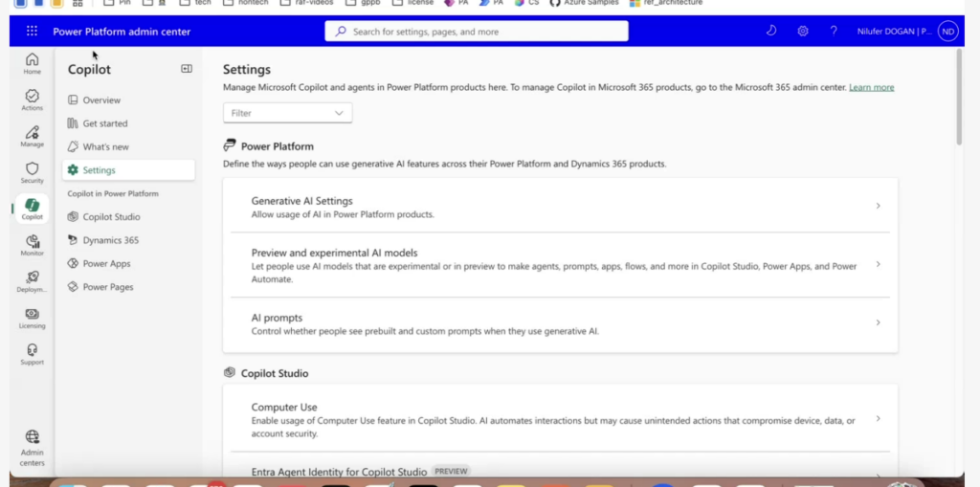Open the Azure Samples bookmark
Image resolution: width=980 pixels, height=487 pixels.
pos(585,3)
